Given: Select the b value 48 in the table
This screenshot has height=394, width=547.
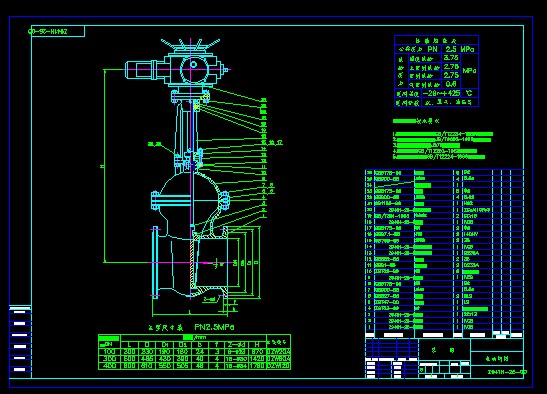Looking at the screenshot, I should point(200,366).
